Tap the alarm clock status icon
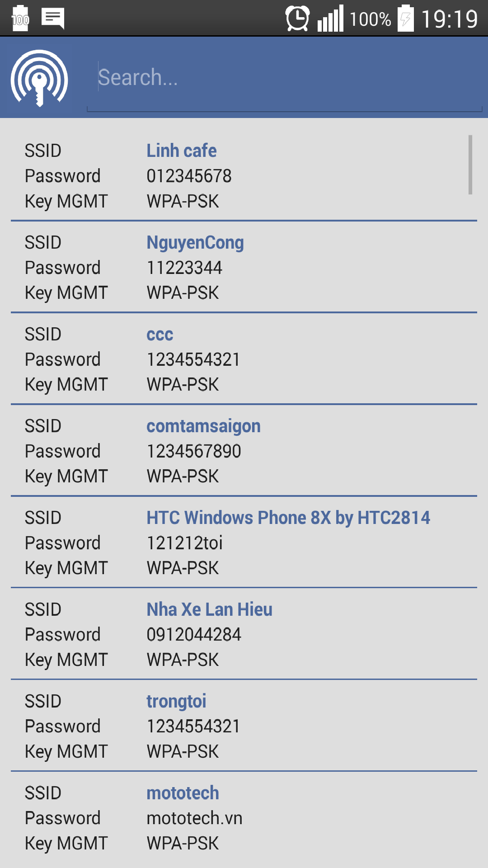Screen dimensions: 488x868 (297, 19)
